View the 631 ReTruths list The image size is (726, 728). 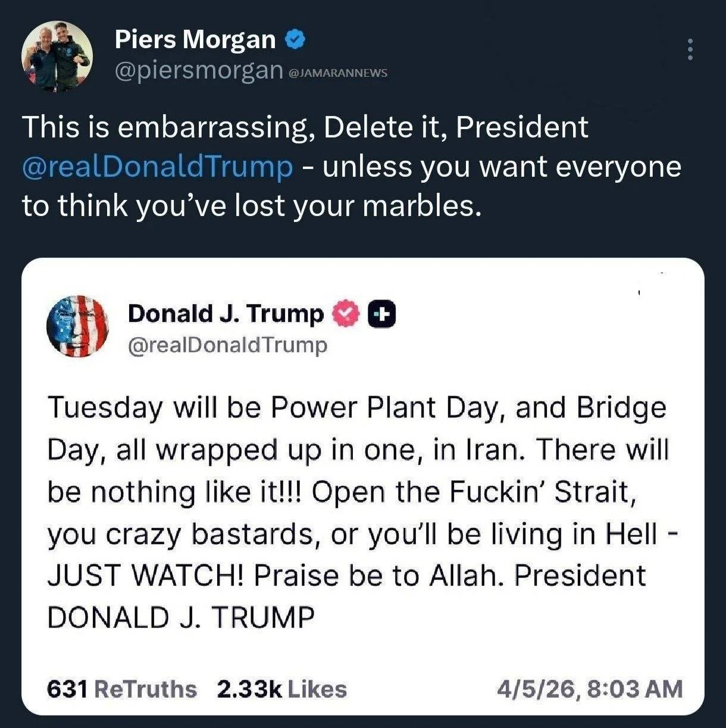click(122, 689)
